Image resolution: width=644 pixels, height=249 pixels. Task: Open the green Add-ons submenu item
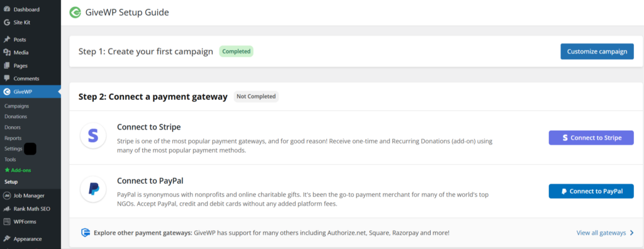point(18,170)
